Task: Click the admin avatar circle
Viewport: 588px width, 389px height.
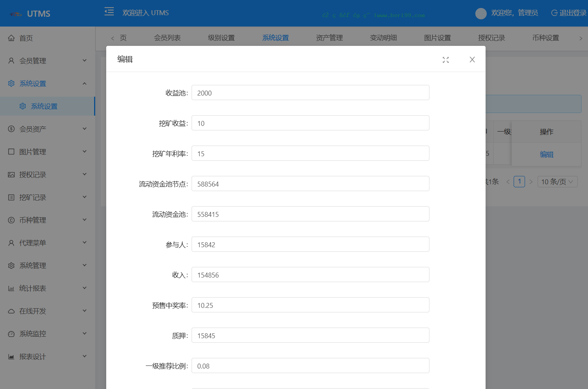Action: [x=481, y=13]
